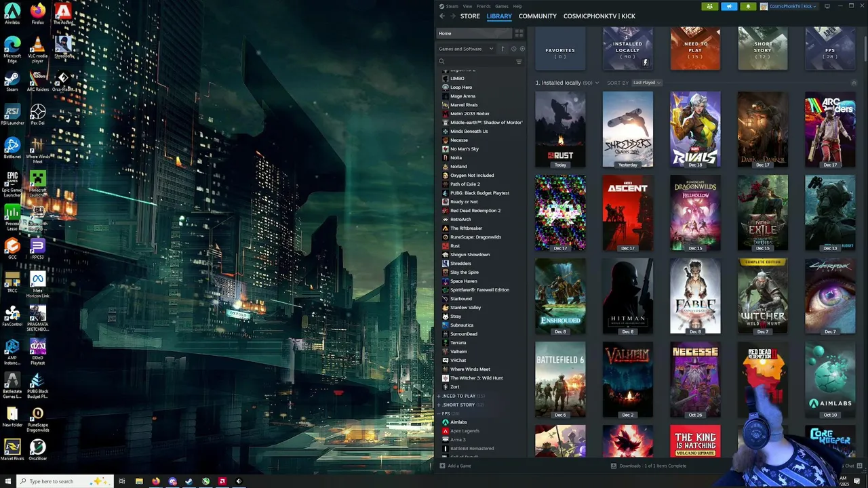The width and height of the screenshot is (868, 488).
Task: Switch to the COMMUNITY tab
Action: [538, 16]
